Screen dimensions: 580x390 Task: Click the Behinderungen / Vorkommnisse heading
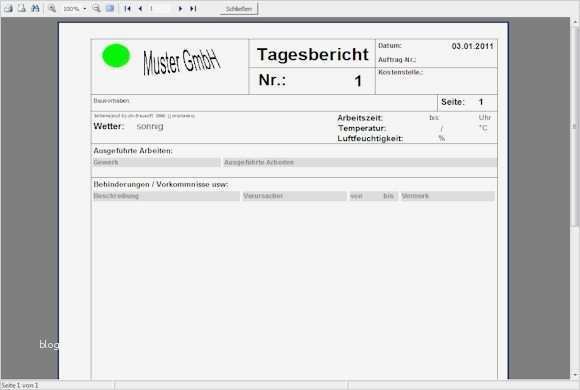tap(161, 184)
